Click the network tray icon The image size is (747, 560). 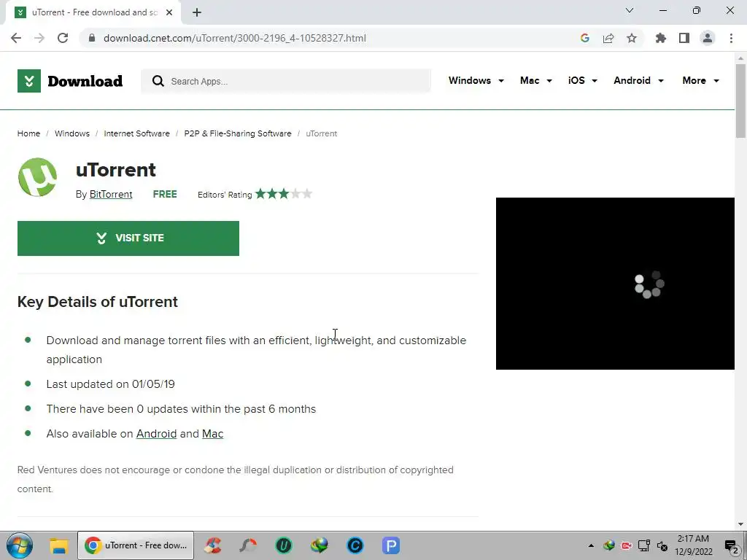click(644, 545)
